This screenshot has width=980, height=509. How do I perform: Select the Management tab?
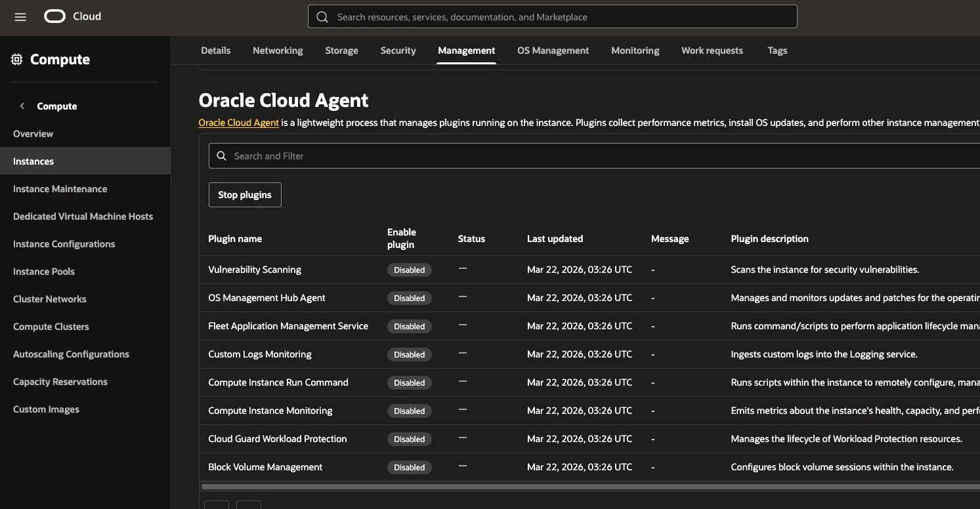467,51
